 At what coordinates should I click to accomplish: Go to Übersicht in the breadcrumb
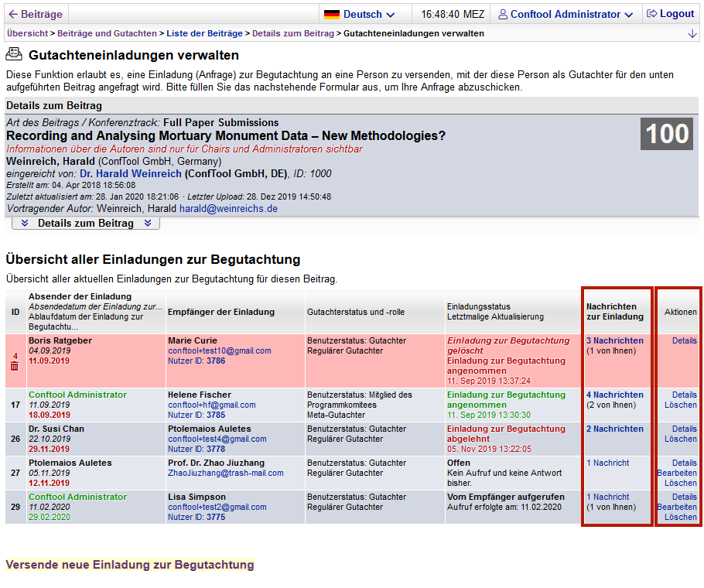(26, 33)
